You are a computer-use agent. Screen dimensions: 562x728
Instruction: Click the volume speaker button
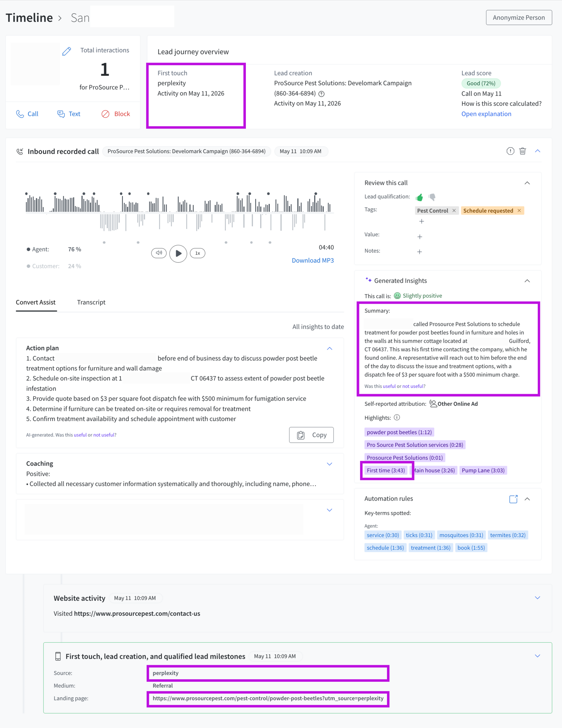coord(159,253)
